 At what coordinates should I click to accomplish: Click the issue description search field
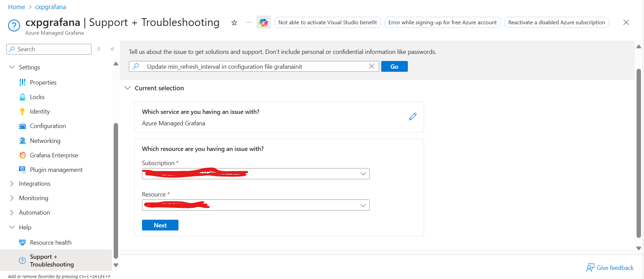(x=254, y=66)
